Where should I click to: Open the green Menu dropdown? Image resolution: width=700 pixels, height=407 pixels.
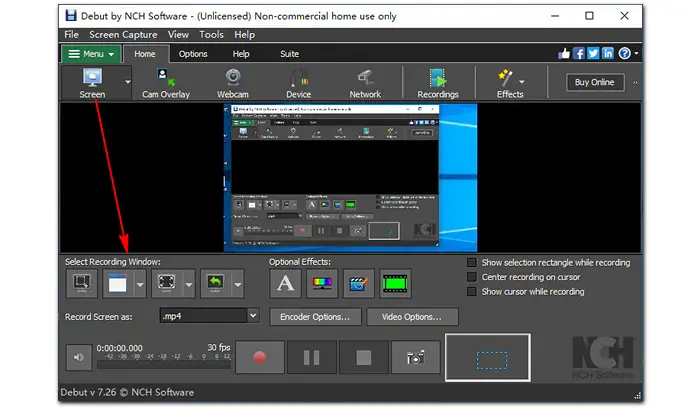pos(91,54)
